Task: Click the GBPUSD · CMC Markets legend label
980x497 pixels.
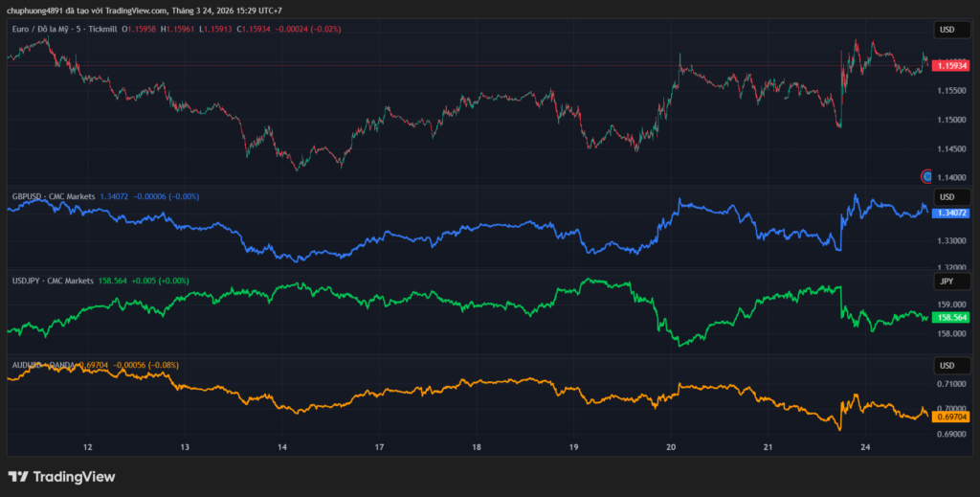Action: point(54,196)
